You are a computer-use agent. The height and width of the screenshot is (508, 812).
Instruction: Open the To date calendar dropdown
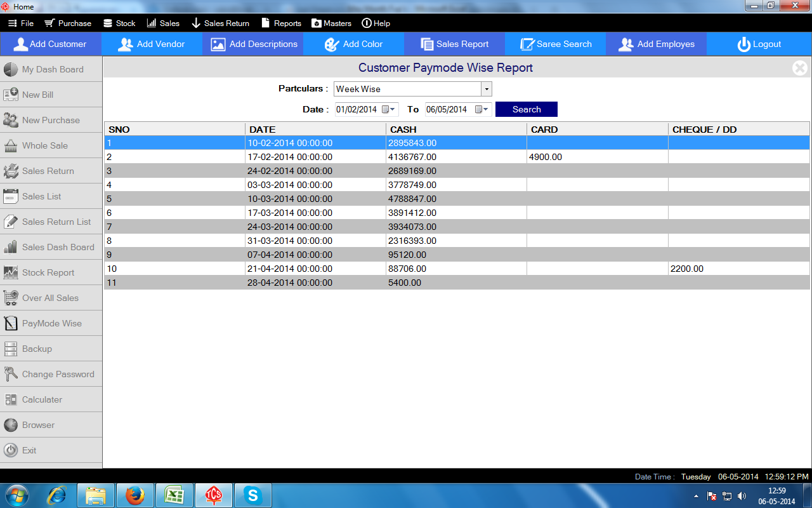coord(482,109)
